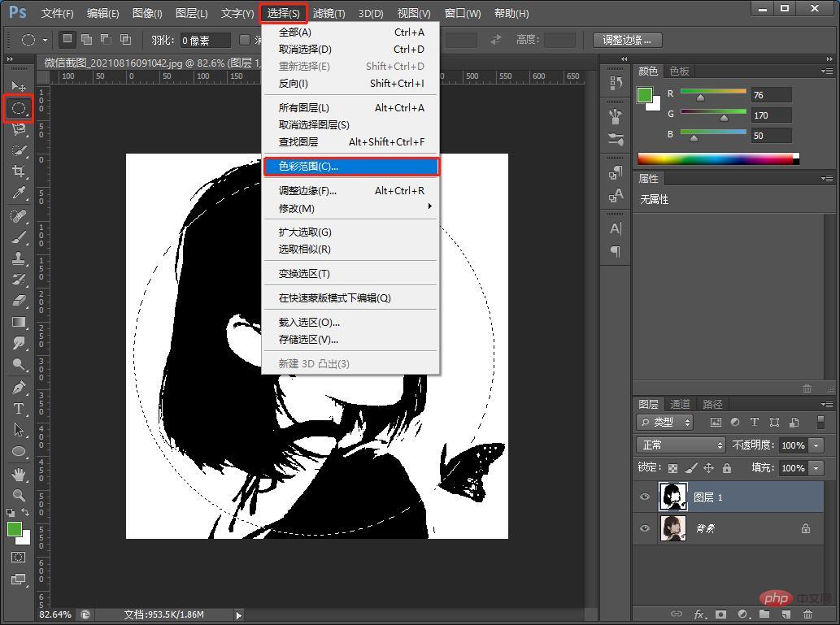Hide 图层 1 layer visibility
The image size is (840, 625).
[x=645, y=497]
